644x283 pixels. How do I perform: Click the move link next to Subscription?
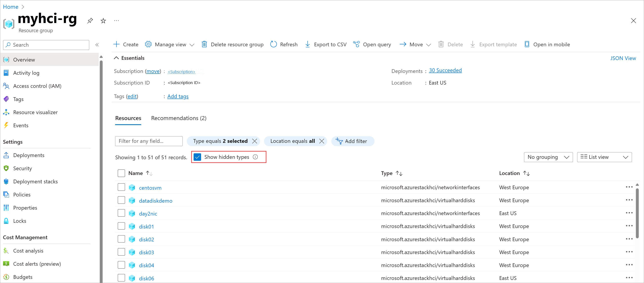tap(153, 71)
